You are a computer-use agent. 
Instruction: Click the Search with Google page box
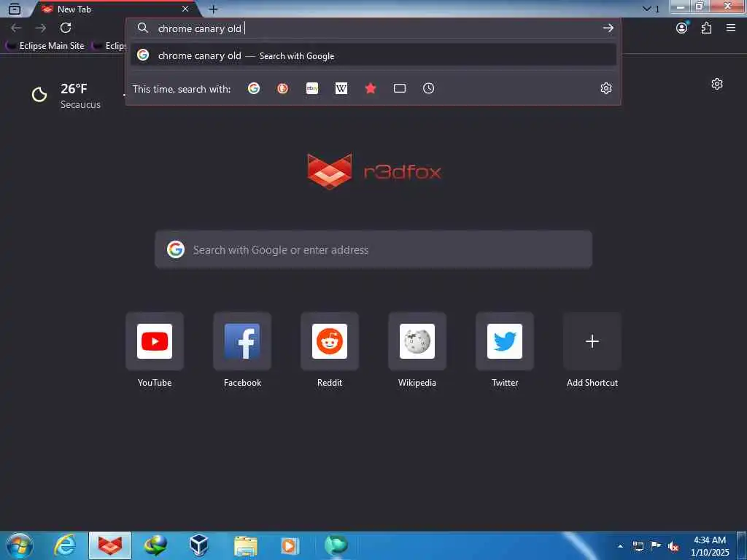tap(373, 249)
